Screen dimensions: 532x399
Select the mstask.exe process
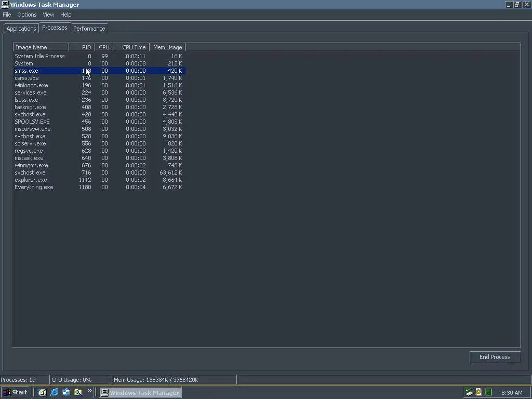point(99,158)
